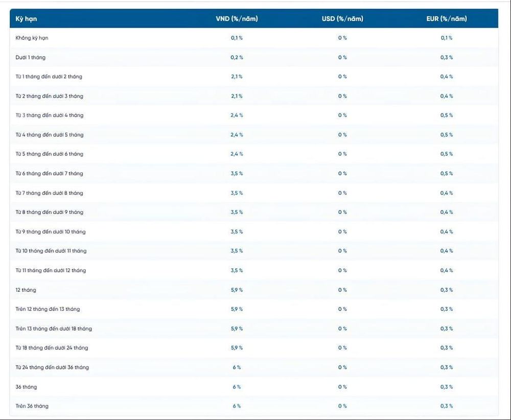Click the Kỳ hạn column header

click(26, 19)
